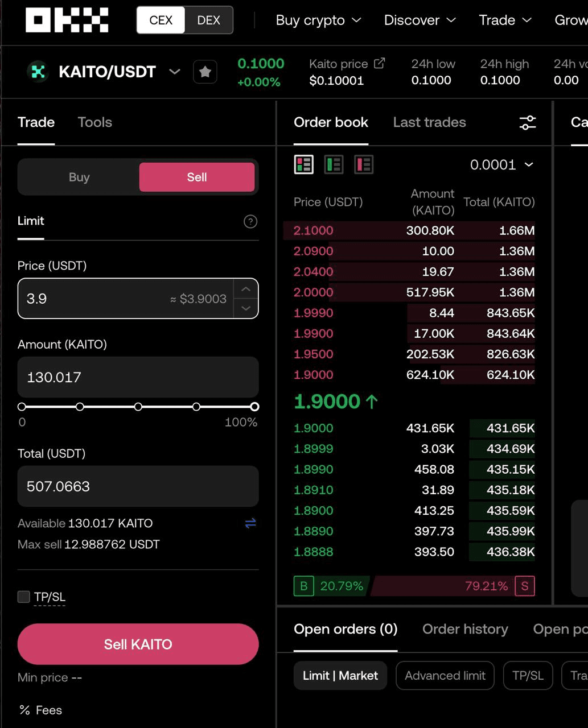Open the 0.0001 price grouping dropdown
The image size is (588, 728).
coord(501,165)
